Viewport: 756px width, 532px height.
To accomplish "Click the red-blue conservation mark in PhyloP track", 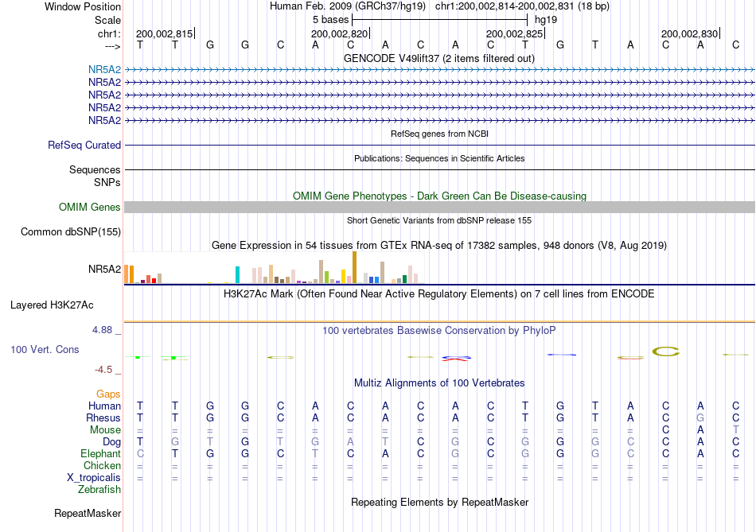I will [x=456, y=358].
